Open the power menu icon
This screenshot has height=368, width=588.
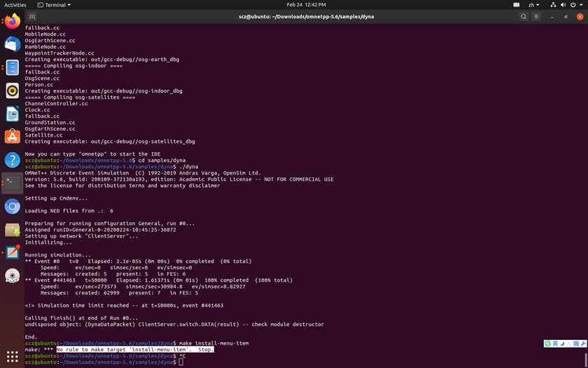573,5
